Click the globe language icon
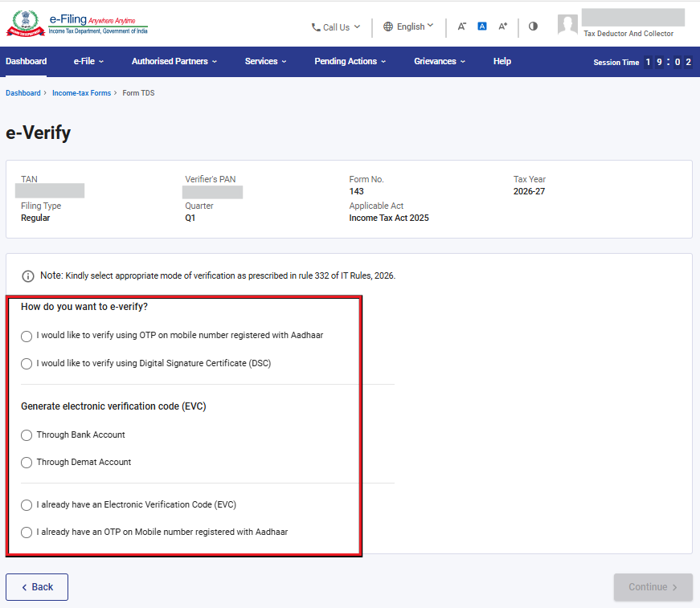Viewport: 700px width, 608px height. coord(388,27)
